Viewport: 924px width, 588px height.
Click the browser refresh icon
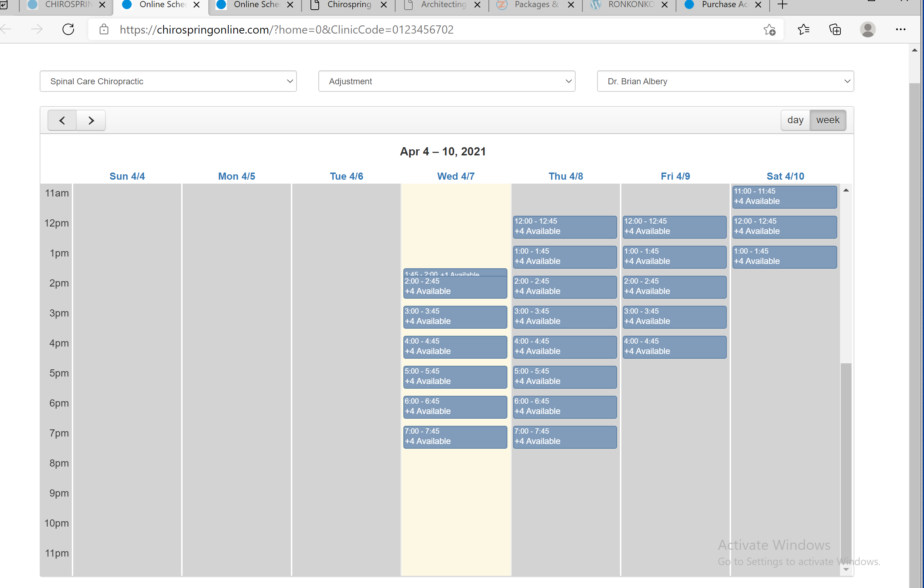(x=68, y=30)
